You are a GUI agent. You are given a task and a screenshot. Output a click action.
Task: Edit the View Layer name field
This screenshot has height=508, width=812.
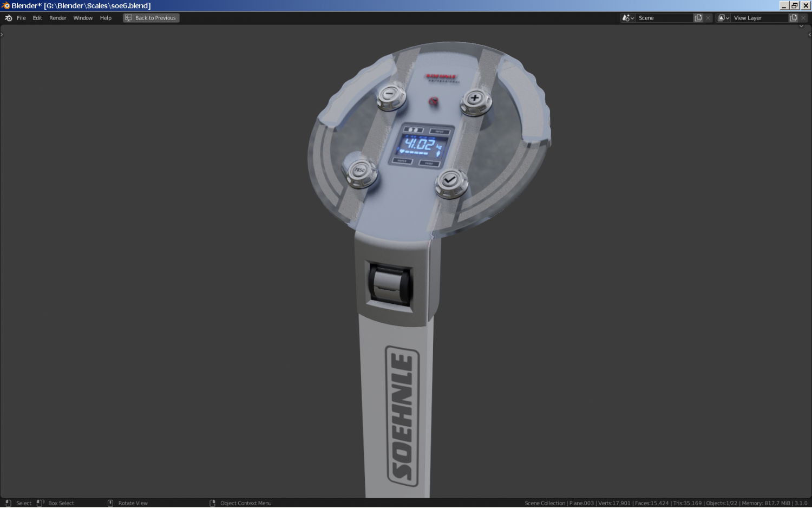[x=759, y=18]
